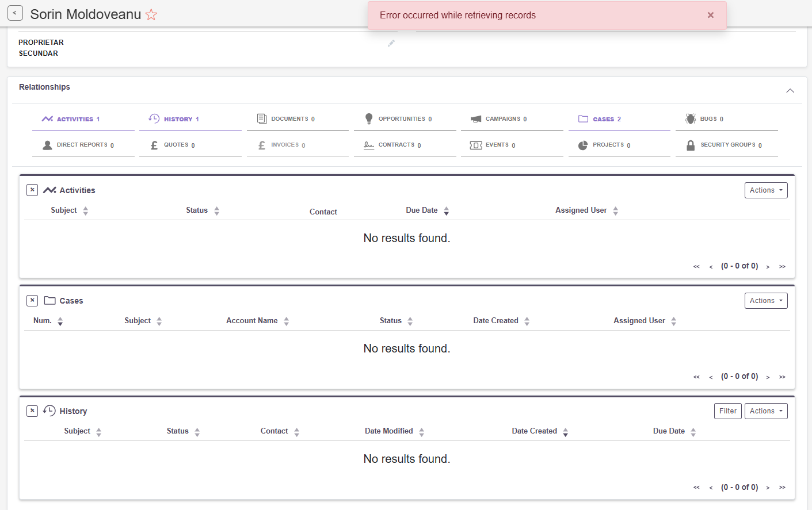Open the Opportunities subpanel tab
This screenshot has height=510, width=812.
[405, 119]
